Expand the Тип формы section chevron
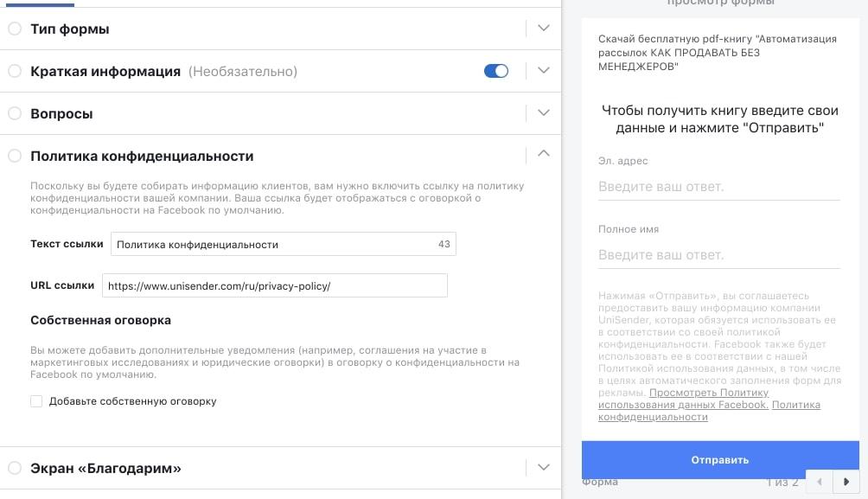The width and height of the screenshot is (868, 499). [544, 28]
